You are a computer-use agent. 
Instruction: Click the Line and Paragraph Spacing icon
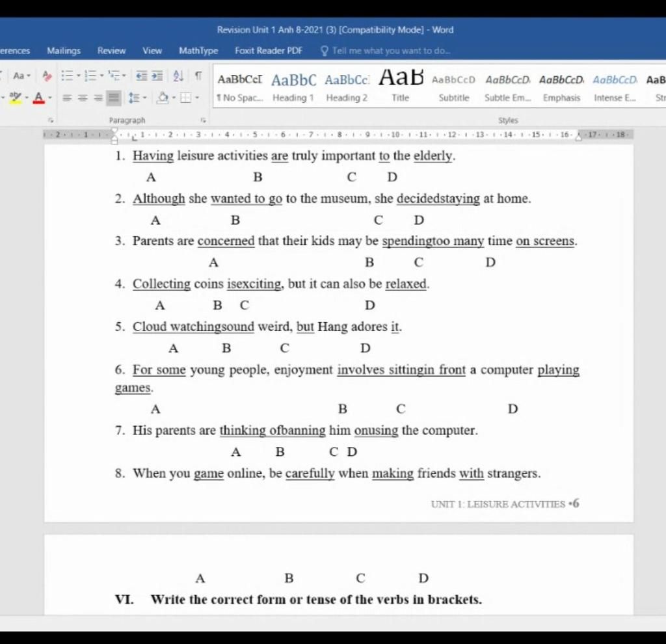[x=134, y=98]
